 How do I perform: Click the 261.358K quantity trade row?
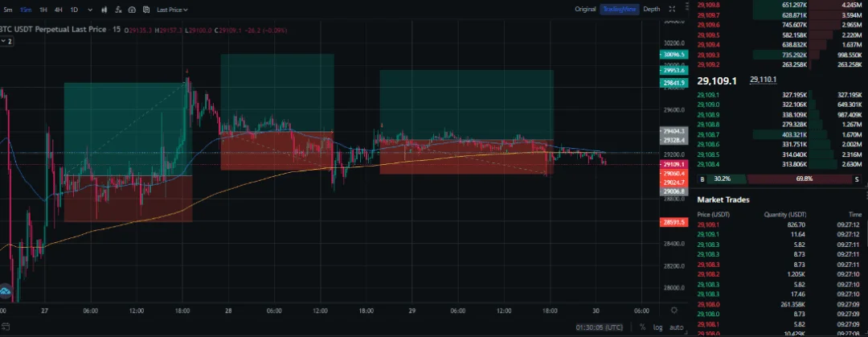click(x=779, y=304)
